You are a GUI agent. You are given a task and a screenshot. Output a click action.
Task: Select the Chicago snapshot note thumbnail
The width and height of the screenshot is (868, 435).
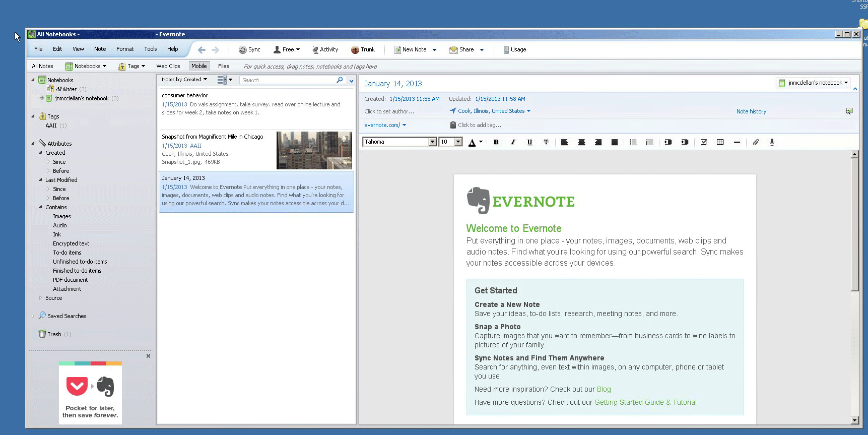(x=314, y=150)
